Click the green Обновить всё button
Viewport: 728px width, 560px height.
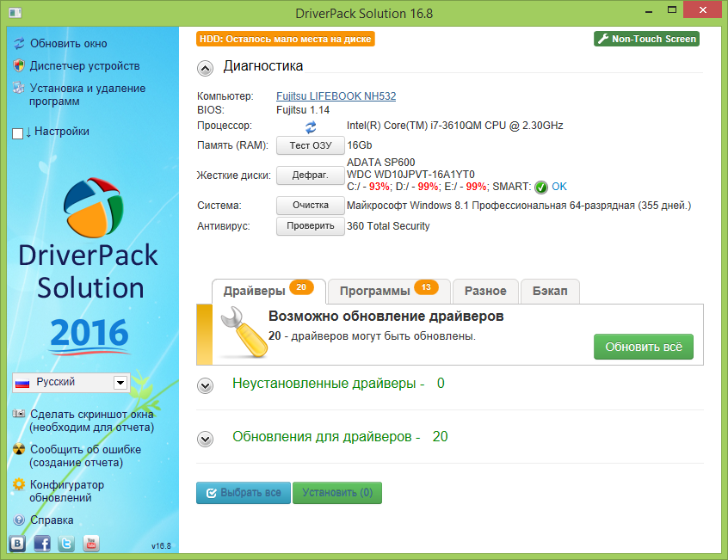(644, 347)
